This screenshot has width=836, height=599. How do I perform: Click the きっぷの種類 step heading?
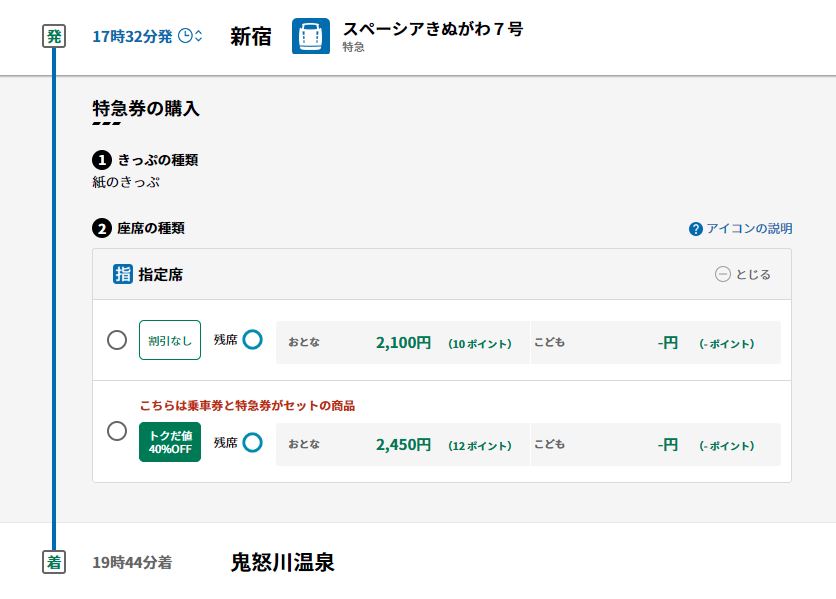click(158, 160)
